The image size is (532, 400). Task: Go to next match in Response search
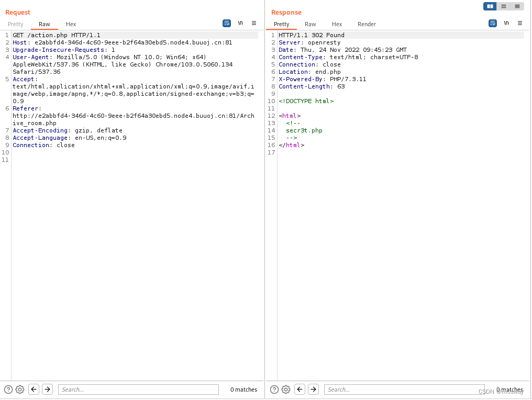(x=314, y=389)
